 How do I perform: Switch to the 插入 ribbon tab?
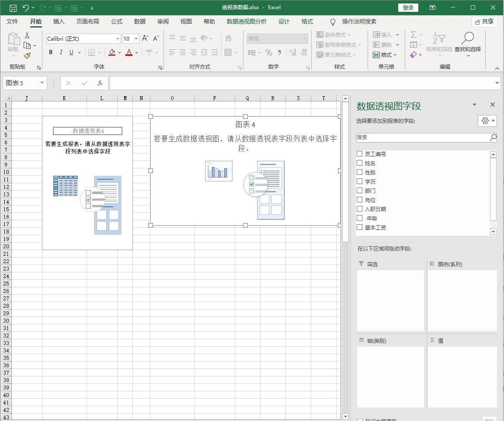click(x=59, y=21)
